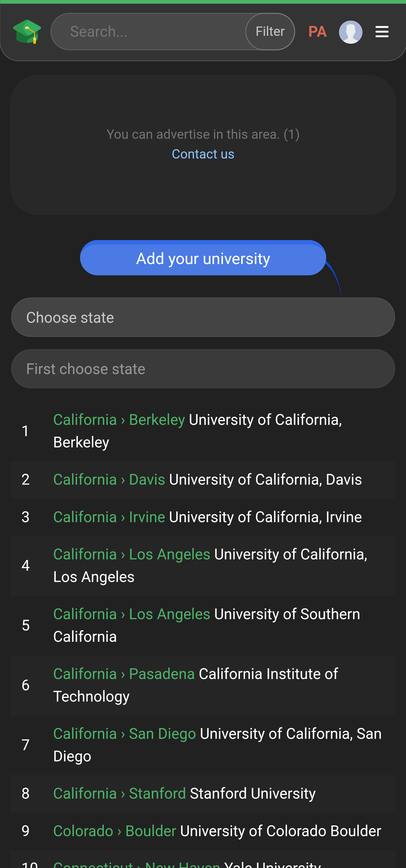Open the Choose state dropdown

(x=203, y=317)
